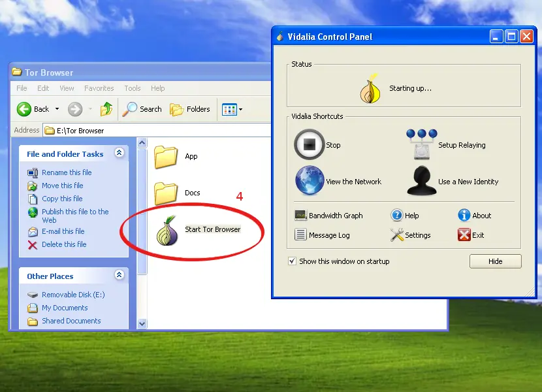Click the Bandwidth Graph label
542x392 pixels.
click(x=336, y=216)
